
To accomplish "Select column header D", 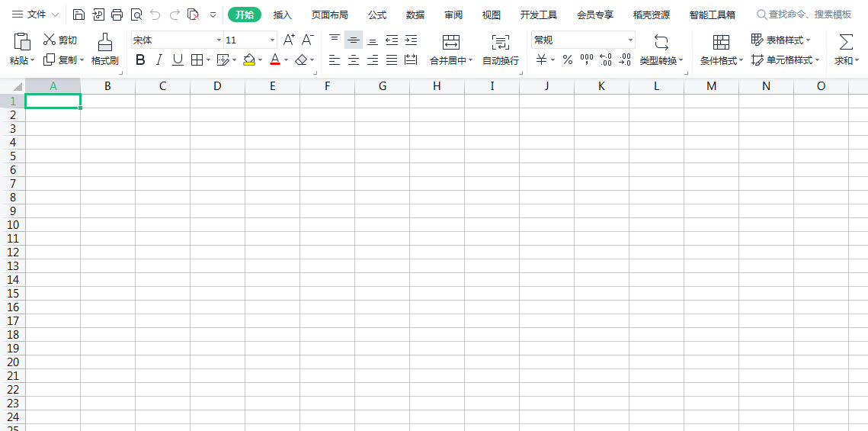I will pos(217,86).
